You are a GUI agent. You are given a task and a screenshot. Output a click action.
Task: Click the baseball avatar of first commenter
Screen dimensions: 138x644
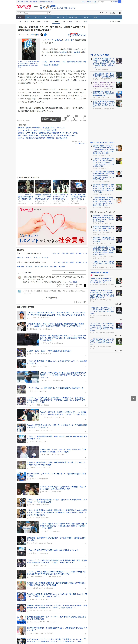19,277
